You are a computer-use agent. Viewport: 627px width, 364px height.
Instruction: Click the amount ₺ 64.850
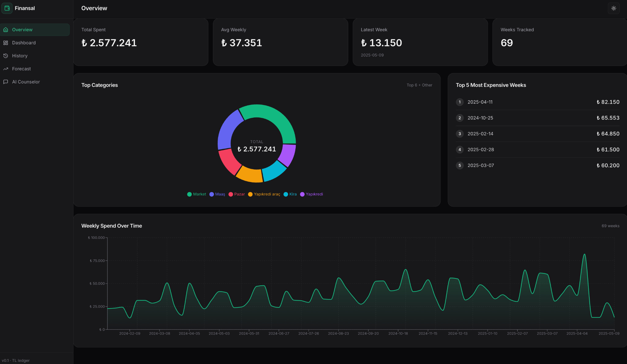click(x=608, y=134)
